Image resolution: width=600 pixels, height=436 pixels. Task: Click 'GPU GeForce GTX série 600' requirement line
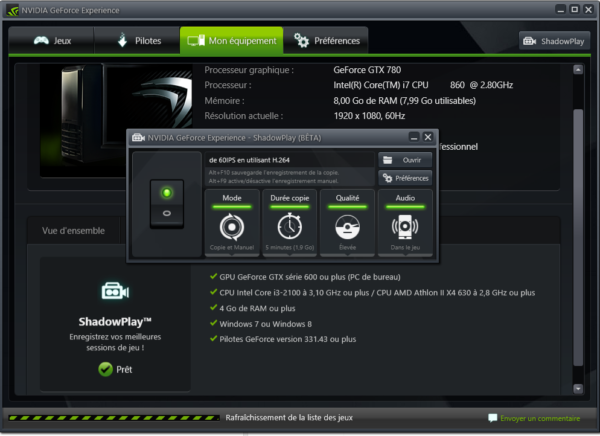tap(310, 277)
